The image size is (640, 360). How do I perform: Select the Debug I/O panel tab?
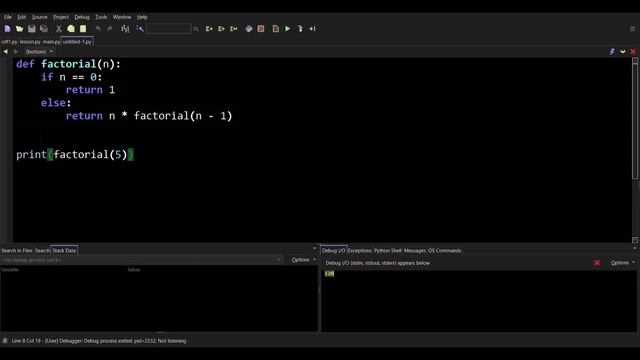click(x=334, y=251)
